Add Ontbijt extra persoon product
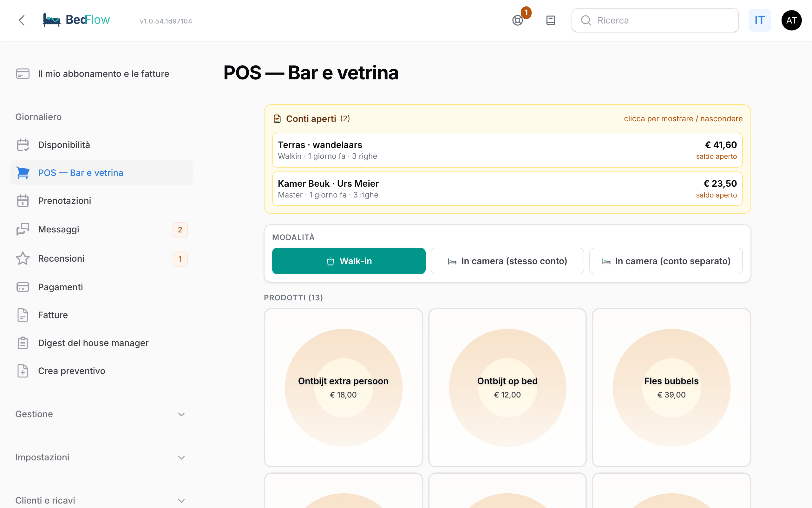The width and height of the screenshot is (812, 508). point(343,387)
